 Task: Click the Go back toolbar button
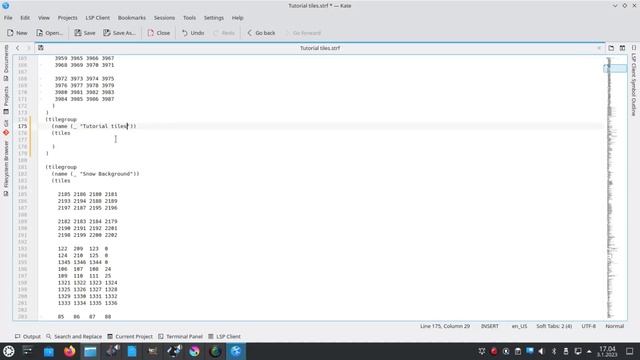click(261, 33)
